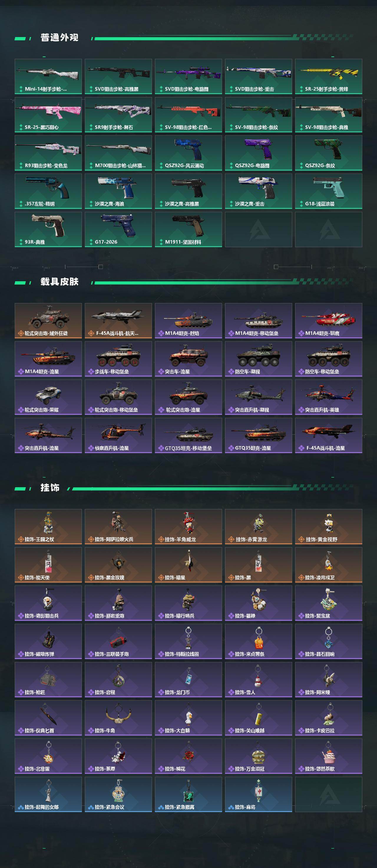
Task: Open the 轮式突击炮-域外狂徒 vehicle skin
Action: pos(48,321)
